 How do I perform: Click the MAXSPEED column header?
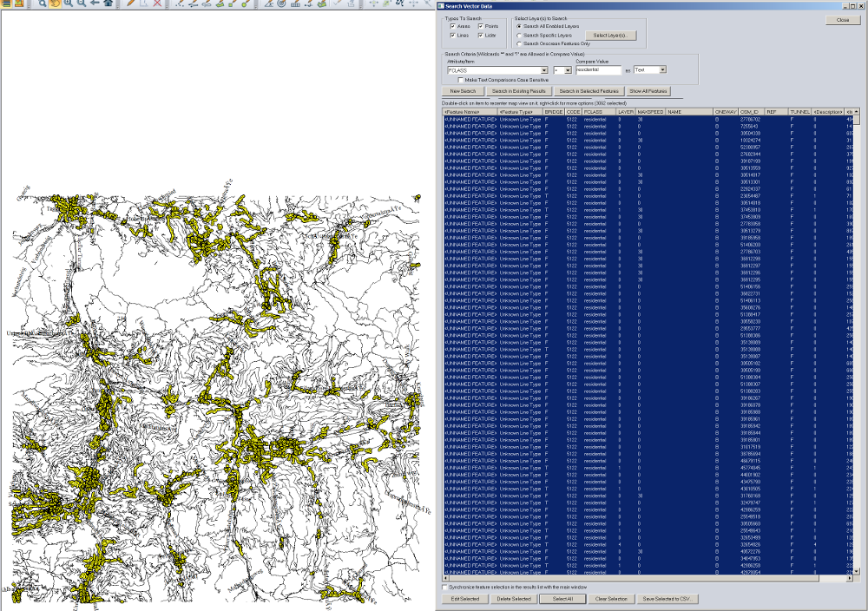pyautogui.click(x=650, y=112)
